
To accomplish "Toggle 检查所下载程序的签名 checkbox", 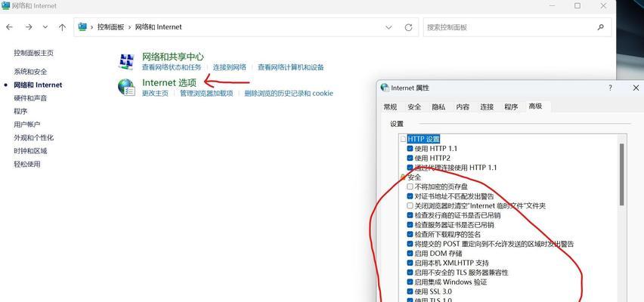I will point(410,234).
